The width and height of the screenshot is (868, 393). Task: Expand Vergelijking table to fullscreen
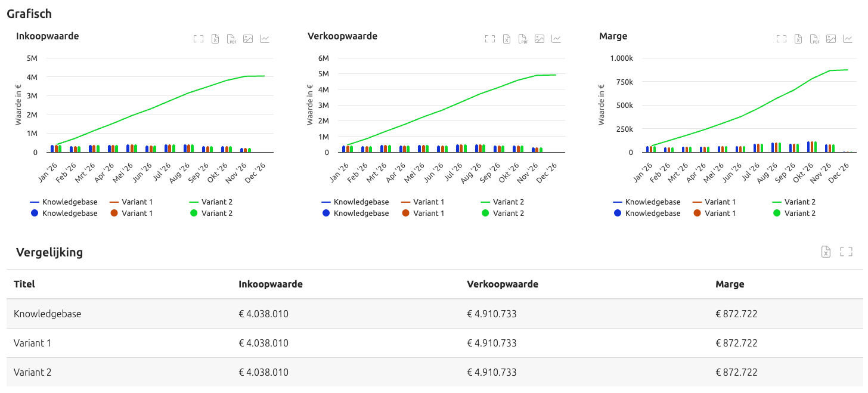tap(846, 252)
